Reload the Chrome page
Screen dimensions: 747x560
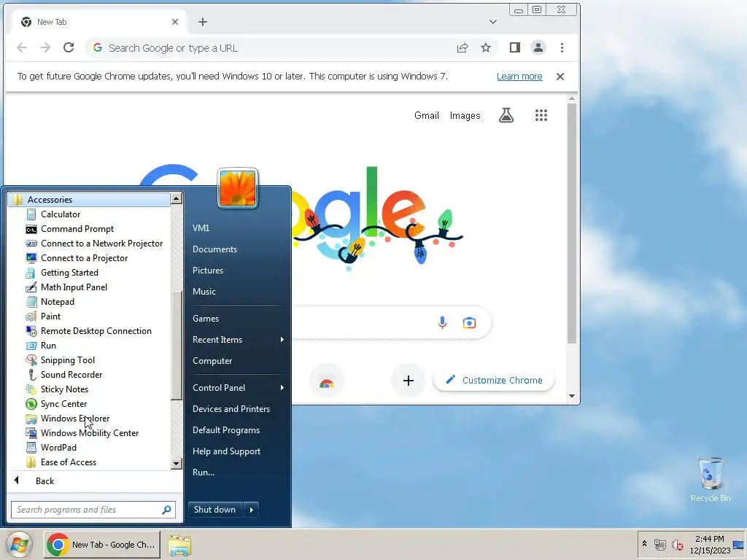coord(69,47)
